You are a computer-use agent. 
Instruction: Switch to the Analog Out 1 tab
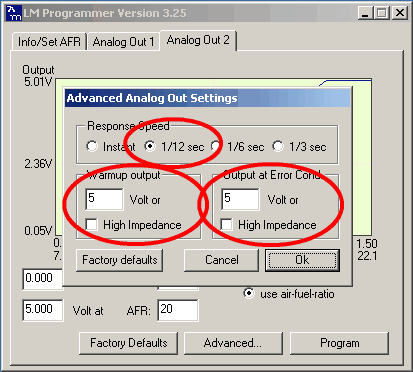point(124,42)
